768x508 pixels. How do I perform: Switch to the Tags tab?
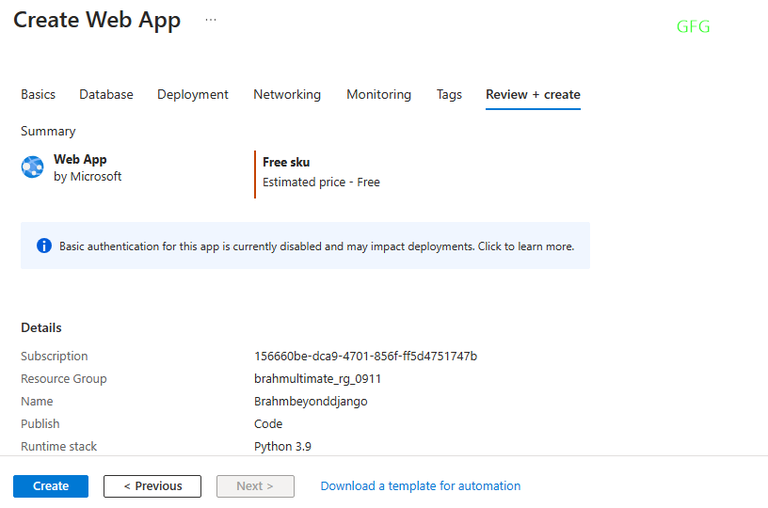coord(449,94)
